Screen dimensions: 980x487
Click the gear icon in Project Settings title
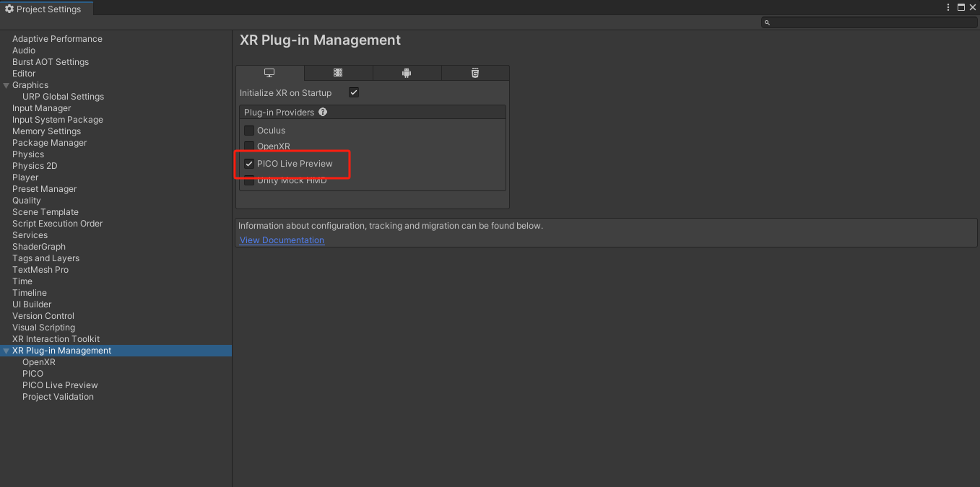pos(9,9)
